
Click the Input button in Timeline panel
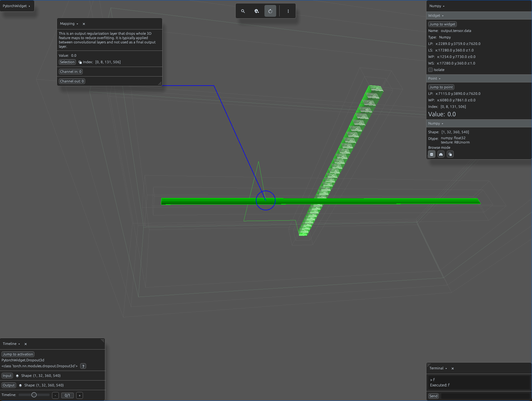click(x=7, y=376)
